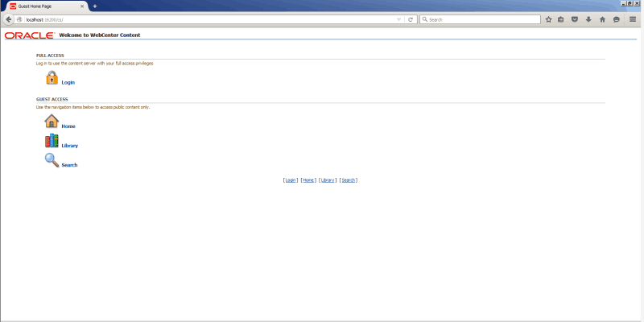The width and height of the screenshot is (644, 322).
Task: Click the Login text link under Full Access
Action: [68, 82]
